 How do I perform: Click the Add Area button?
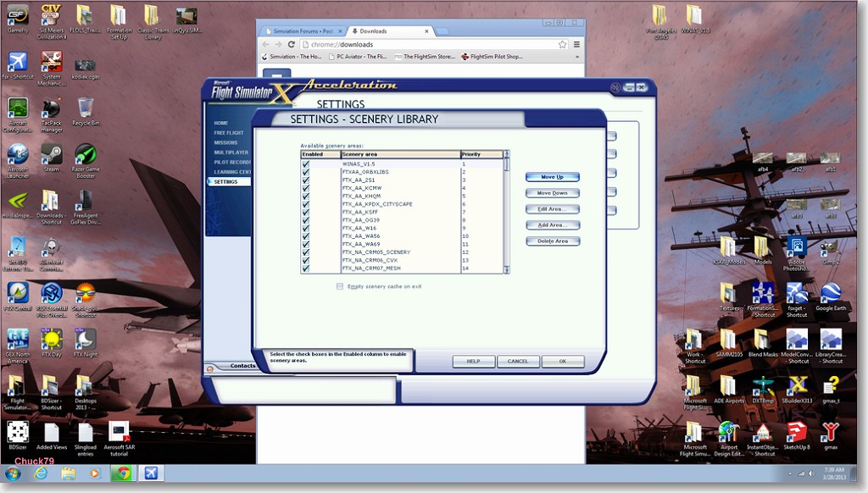pos(552,225)
